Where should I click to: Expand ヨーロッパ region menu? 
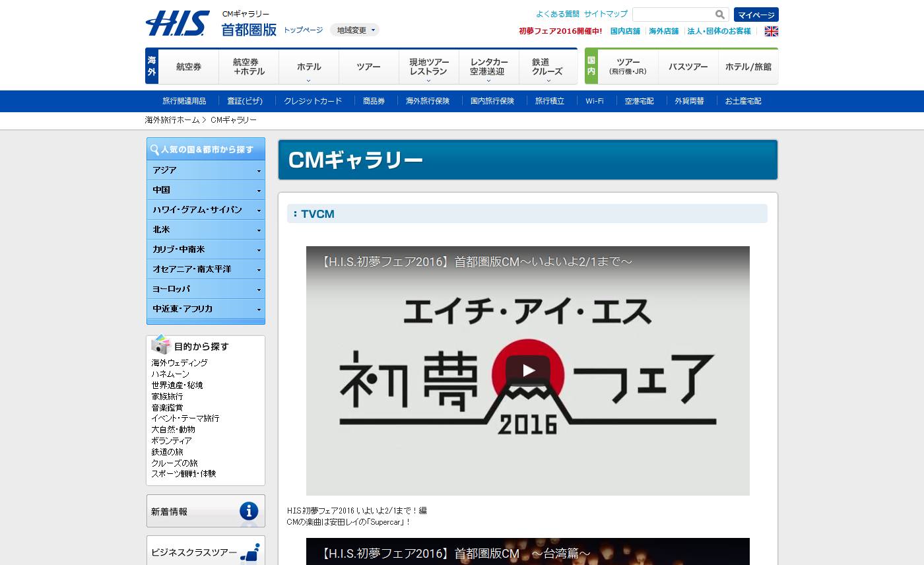206,289
